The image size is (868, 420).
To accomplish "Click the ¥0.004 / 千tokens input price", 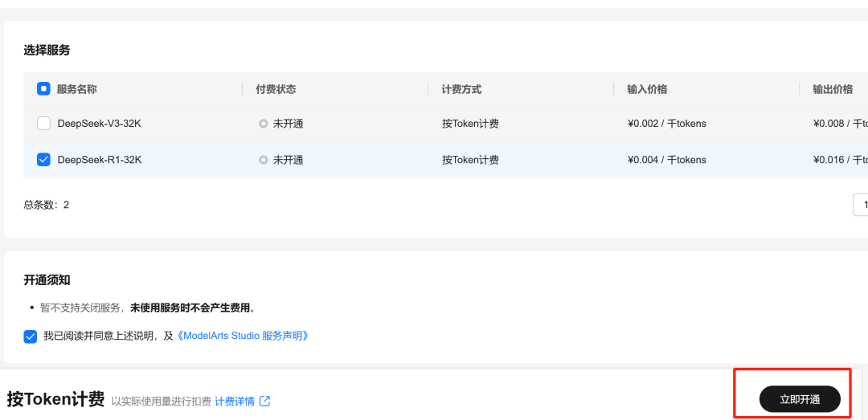I will click(x=667, y=160).
